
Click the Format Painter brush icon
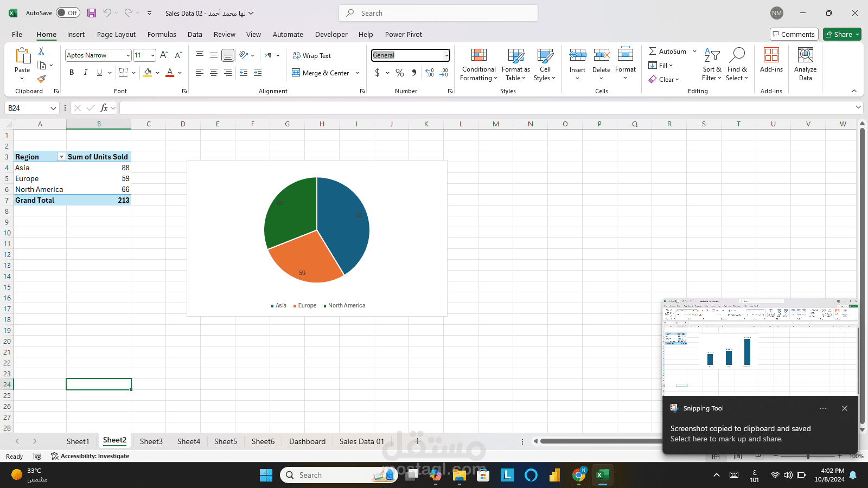coord(41,79)
